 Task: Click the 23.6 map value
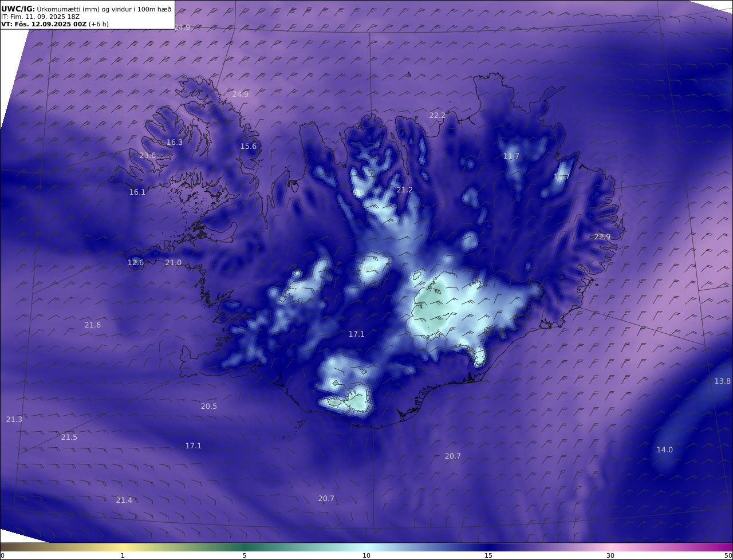pos(147,155)
